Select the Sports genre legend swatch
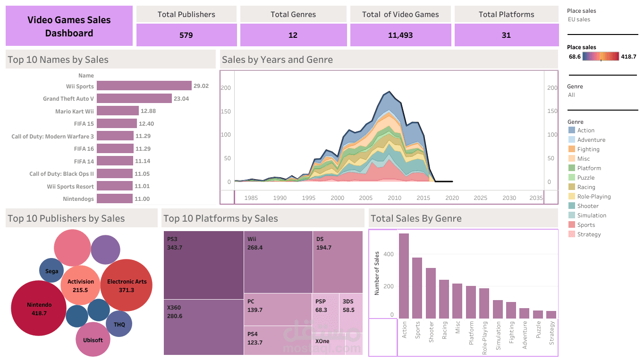The height and width of the screenshot is (362, 644). point(571,225)
